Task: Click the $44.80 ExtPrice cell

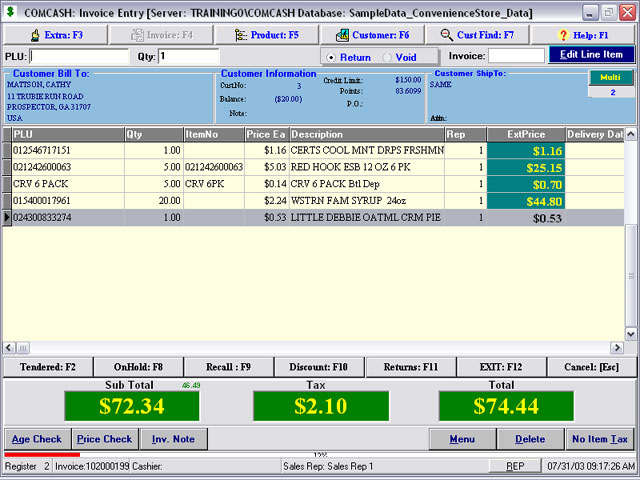Action: pyautogui.click(x=526, y=201)
